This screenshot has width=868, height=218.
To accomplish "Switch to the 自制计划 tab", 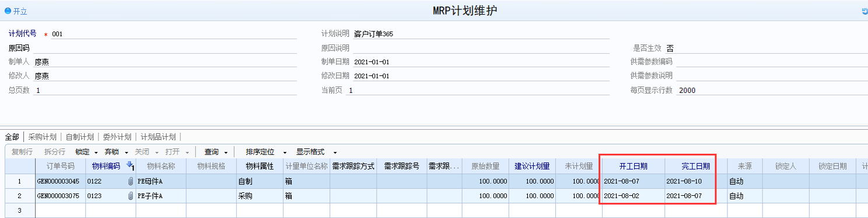I will point(79,137).
